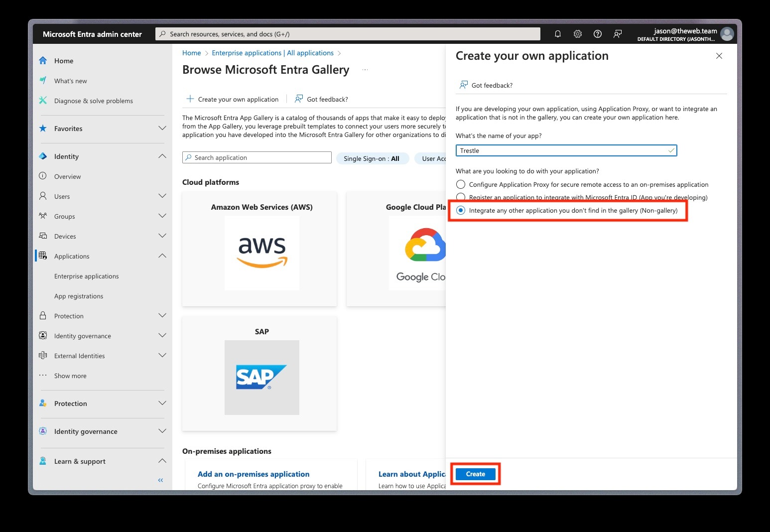Screen dimensions: 770x532
Task: Open Amazon Web Services (AWS) tile
Action: [x=259, y=249]
